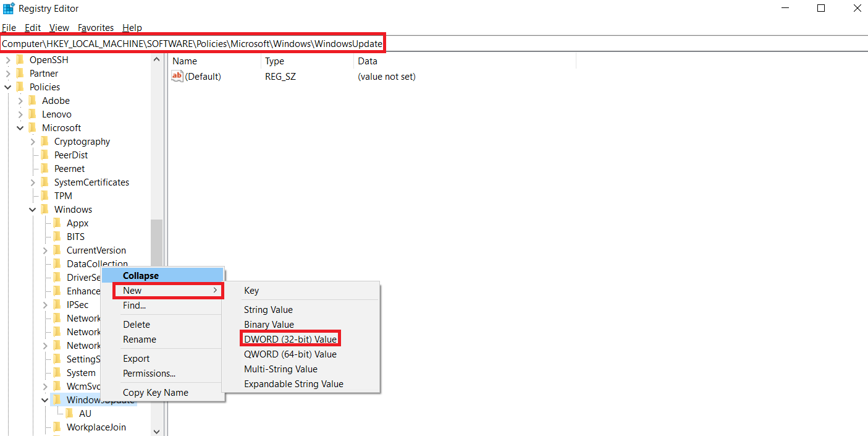Expand the Partner key
Viewport: 868px width, 436px height.
[x=8, y=74]
